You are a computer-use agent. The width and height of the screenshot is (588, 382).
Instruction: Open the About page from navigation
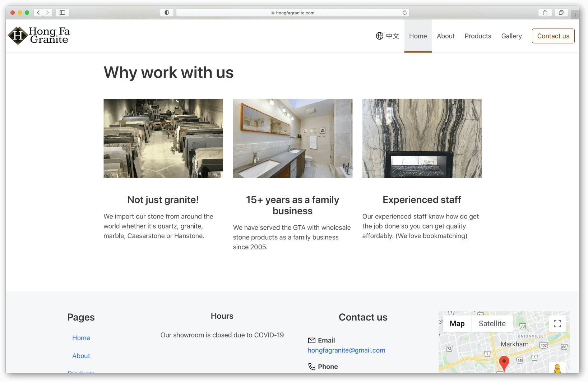pyautogui.click(x=445, y=36)
